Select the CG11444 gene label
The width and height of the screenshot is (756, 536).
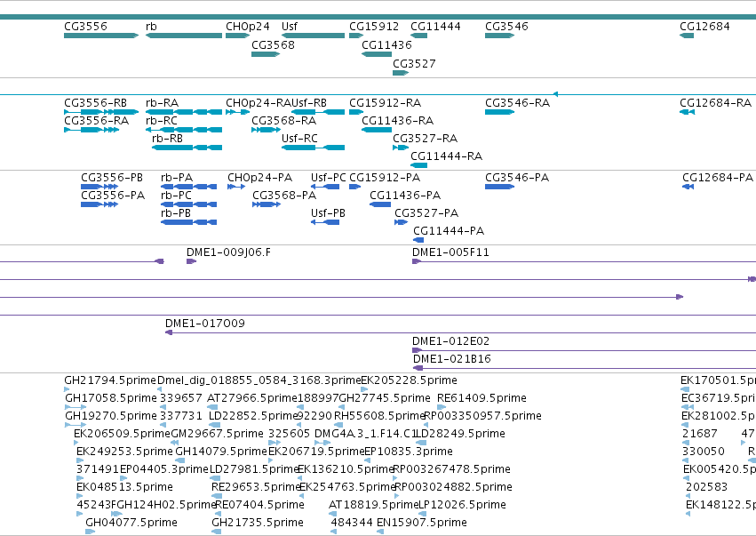pos(435,27)
